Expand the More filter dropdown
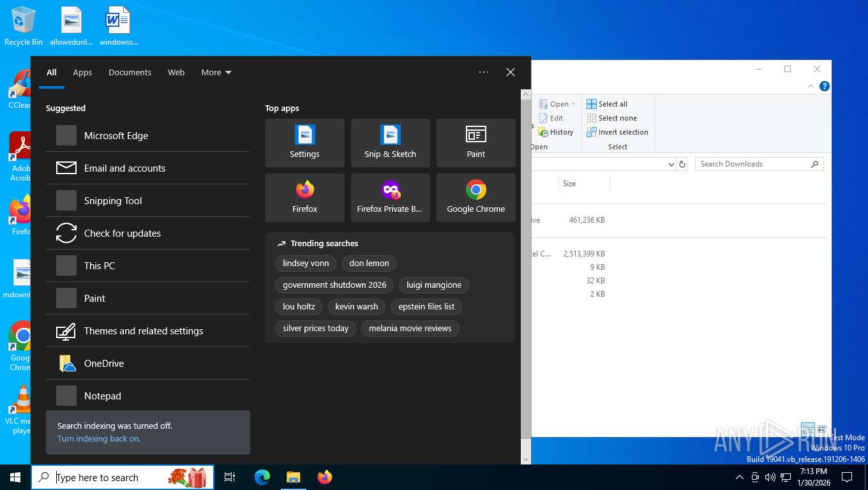 click(x=216, y=72)
